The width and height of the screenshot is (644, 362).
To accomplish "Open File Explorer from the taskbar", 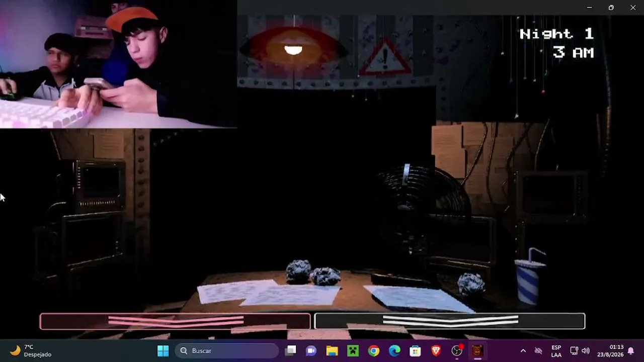I will (x=332, y=350).
